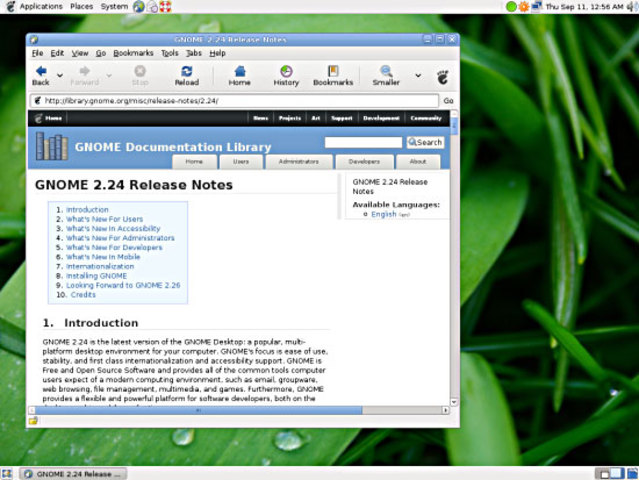Open the Tabs menu

[x=194, y=53]
